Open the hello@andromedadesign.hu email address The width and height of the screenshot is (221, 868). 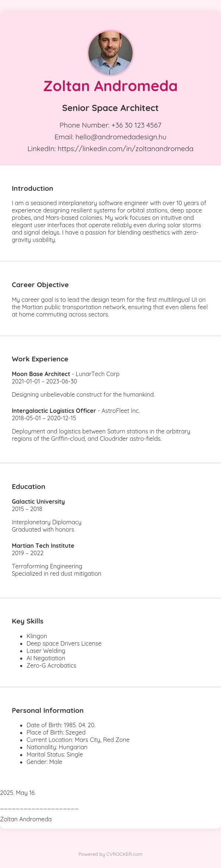(x=121, y=137)
